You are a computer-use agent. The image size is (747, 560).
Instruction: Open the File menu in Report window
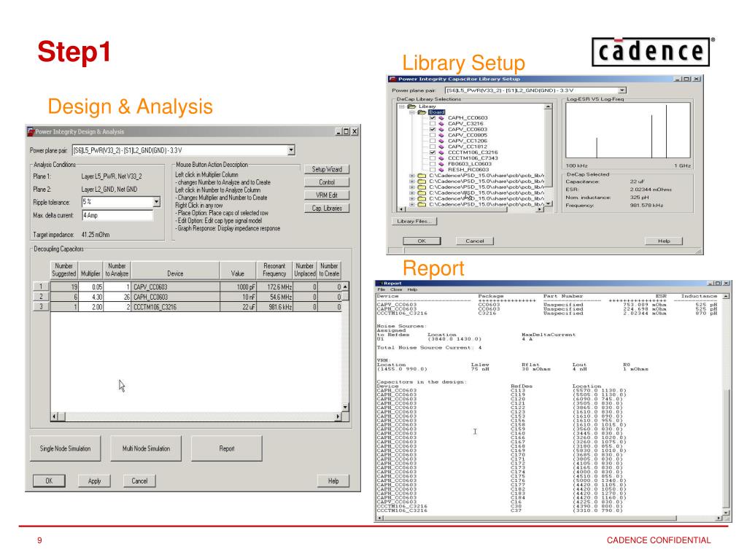pos(381,289)
